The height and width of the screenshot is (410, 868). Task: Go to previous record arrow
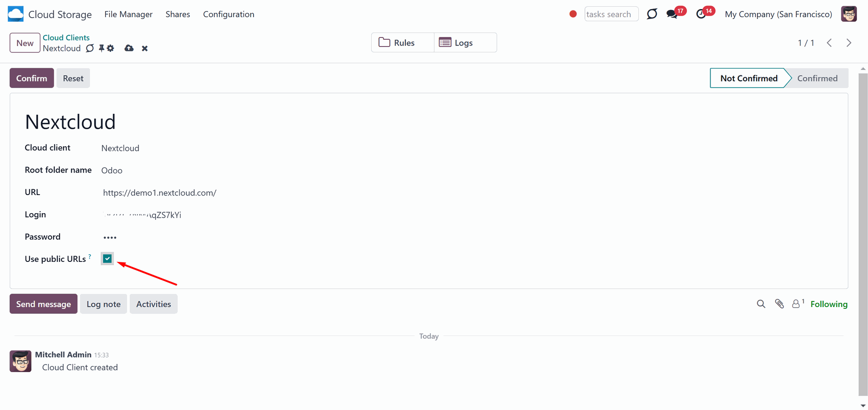coord(829,43)
